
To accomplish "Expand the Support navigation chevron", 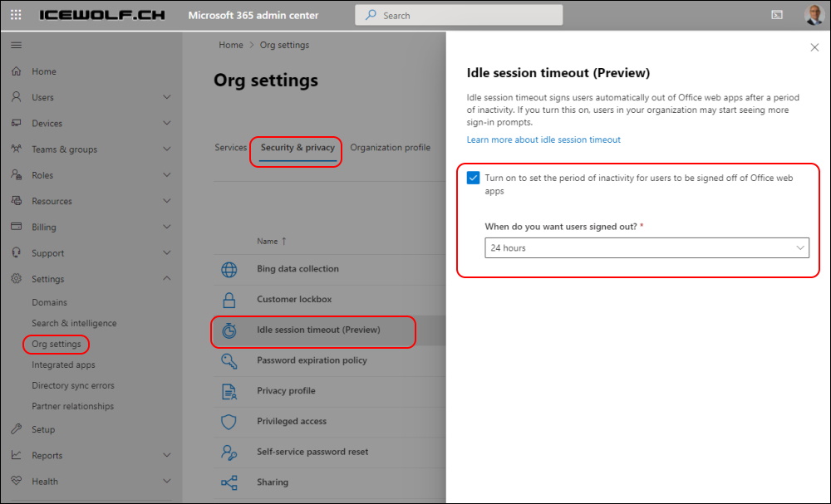I will point(167,252).
